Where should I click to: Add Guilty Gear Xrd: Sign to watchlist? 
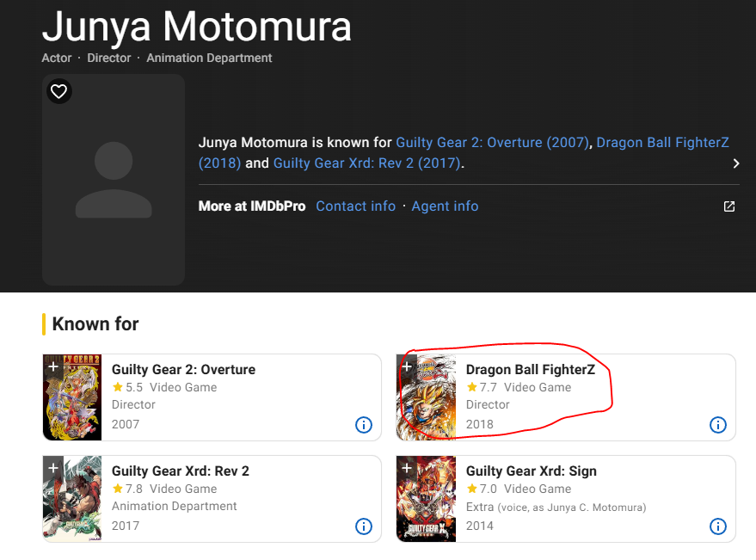407,468
